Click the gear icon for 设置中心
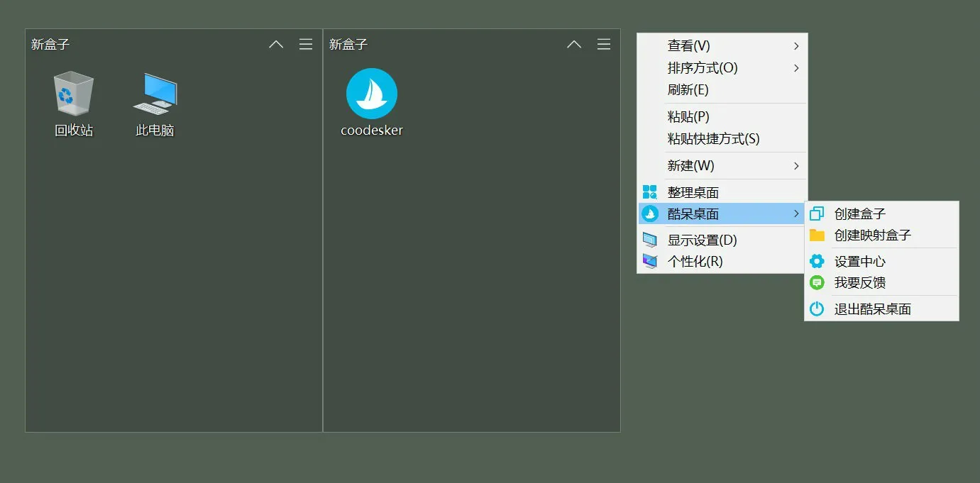Screen dimensions: 980x483 point(817,261)
